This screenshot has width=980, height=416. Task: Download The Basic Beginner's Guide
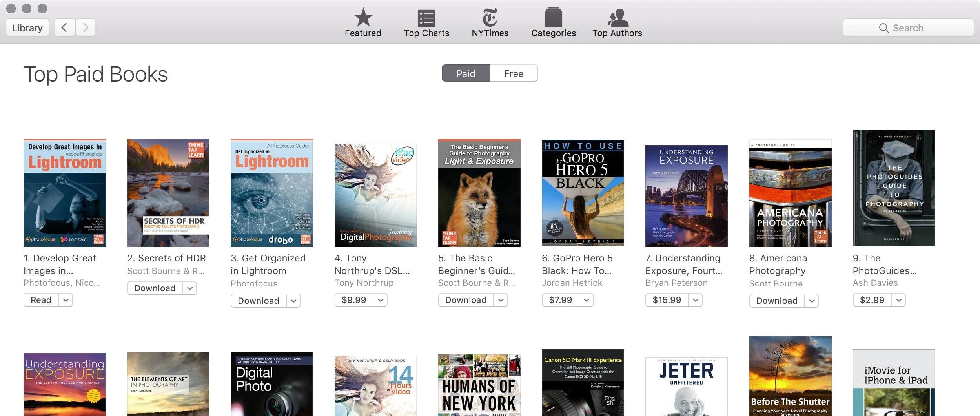[x=466, y=300]
